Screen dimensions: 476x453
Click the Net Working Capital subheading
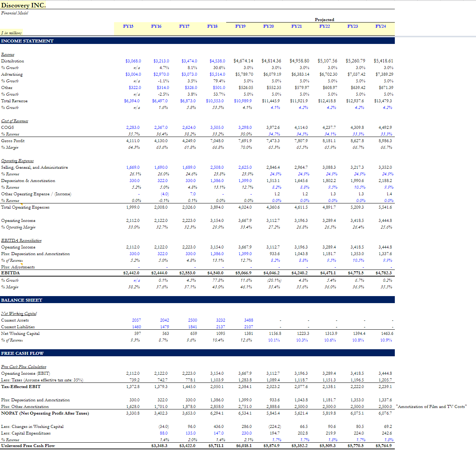[19, 313]
